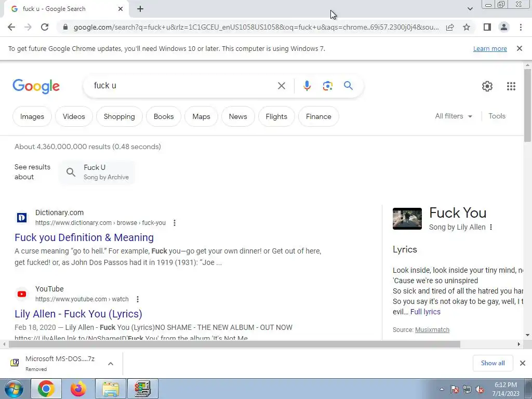Image resolution: width=532 pixels, height=399 pixels.
Task: Close the Google Search tab
Action: tap(121, 9)
